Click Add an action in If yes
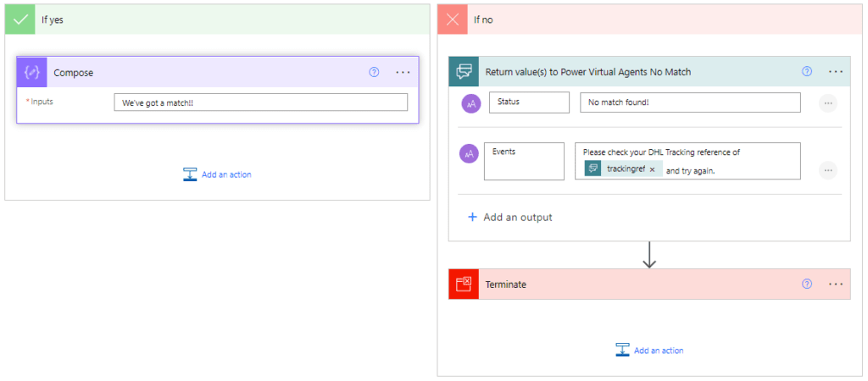Screen dimensions: 868x381 (218, 174)
